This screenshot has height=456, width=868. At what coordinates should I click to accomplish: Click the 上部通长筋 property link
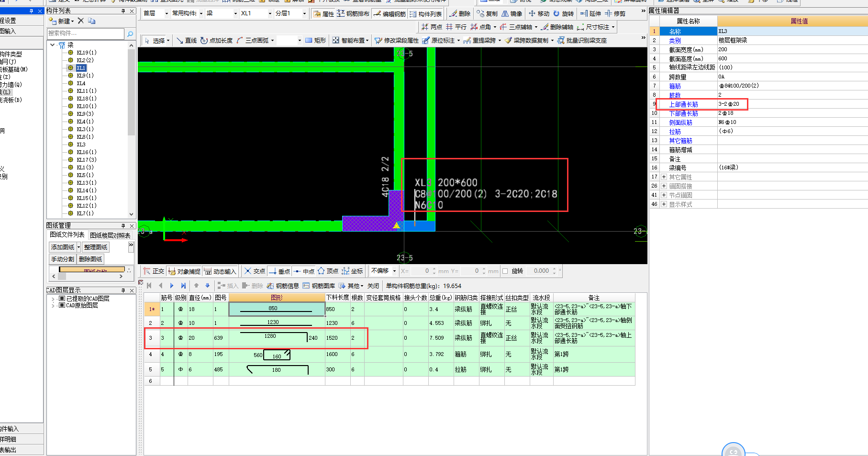pyautogui.click(x=683, y=104)
